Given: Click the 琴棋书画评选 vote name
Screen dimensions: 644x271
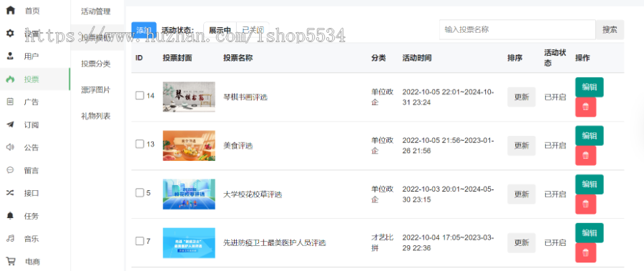Looking at the screenshot, I should (245, 97).
